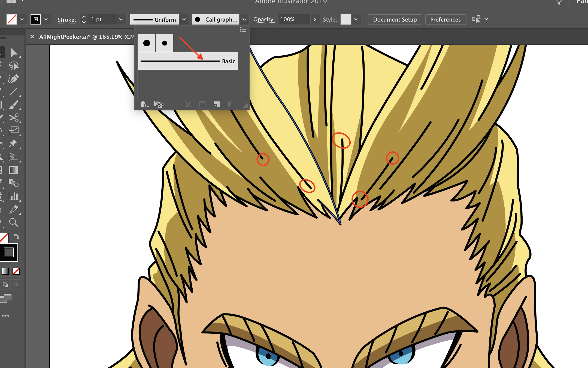The width and height of the screenshot is (588, 368).
Task: Open the Edit Toolbar ellipsis
Action: 5,316
